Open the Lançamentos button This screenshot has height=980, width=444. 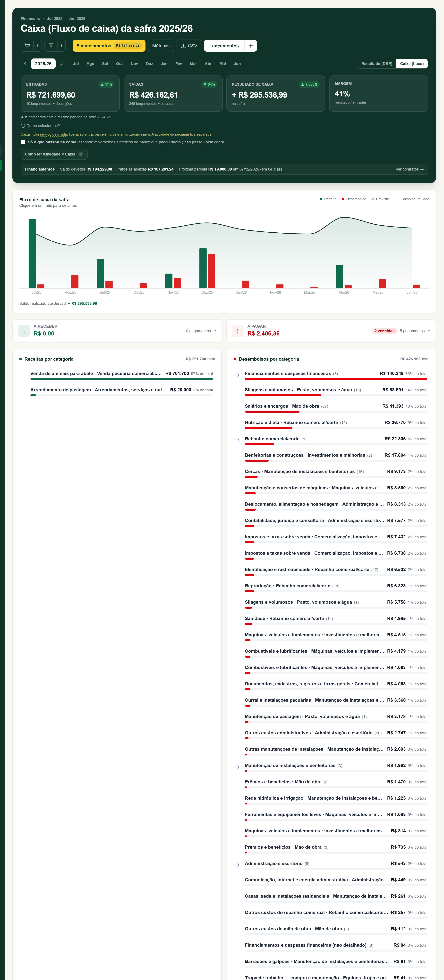pos(224,46)
